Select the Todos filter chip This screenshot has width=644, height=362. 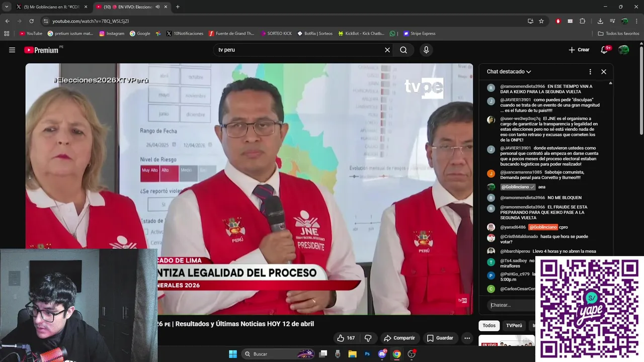tap(489, 325)
